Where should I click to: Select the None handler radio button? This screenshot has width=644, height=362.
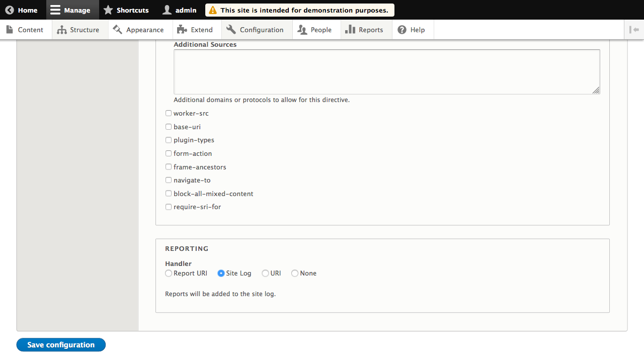click(295, 273)
